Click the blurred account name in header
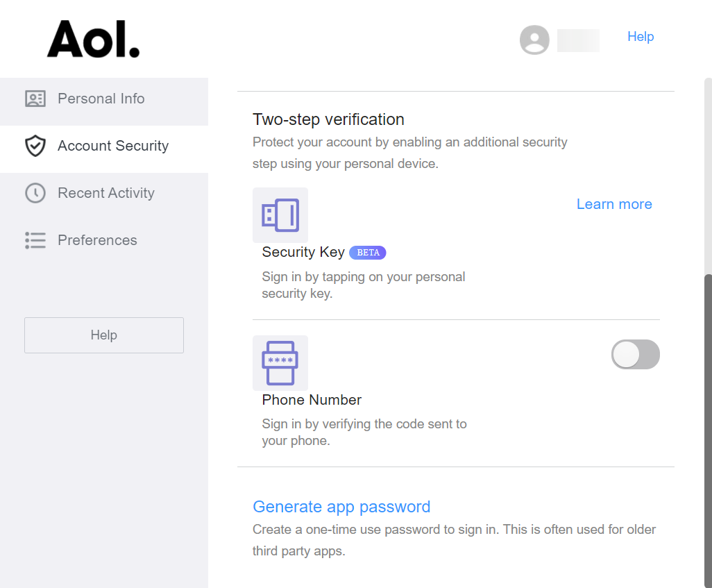Screen dimensions: 712x588 point(578,40)
